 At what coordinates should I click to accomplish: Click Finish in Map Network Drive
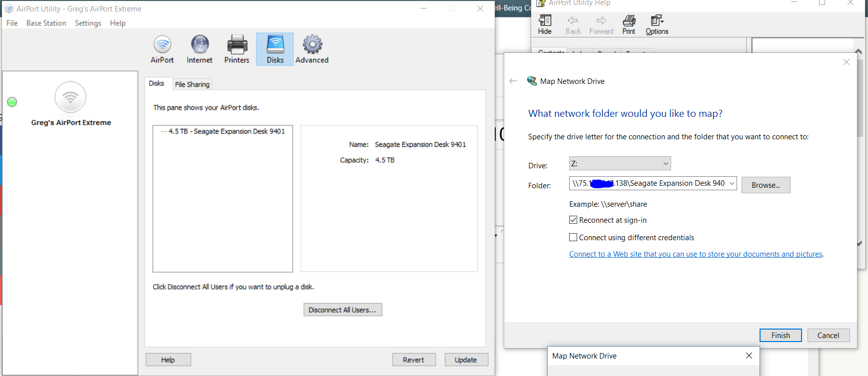click(781, 335)
